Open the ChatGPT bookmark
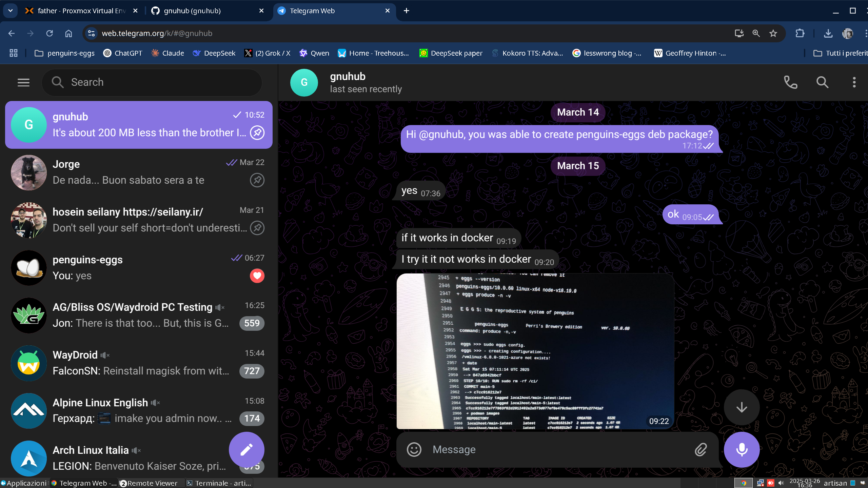The width and height of the screenshot is (868, 488). (x=123, y=53)
